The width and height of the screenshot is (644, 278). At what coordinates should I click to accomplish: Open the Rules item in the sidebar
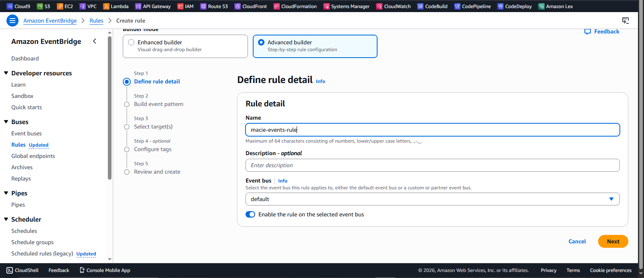[x=19, y=145]
